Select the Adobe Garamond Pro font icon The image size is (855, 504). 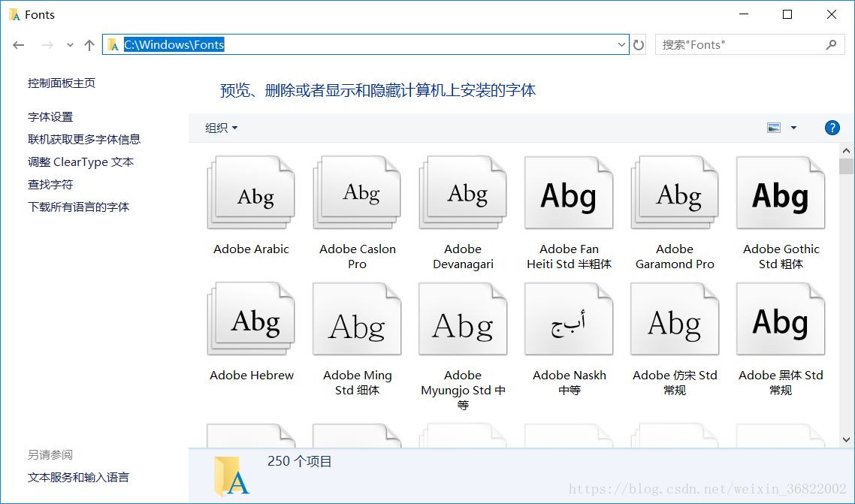tap(675, 193)
